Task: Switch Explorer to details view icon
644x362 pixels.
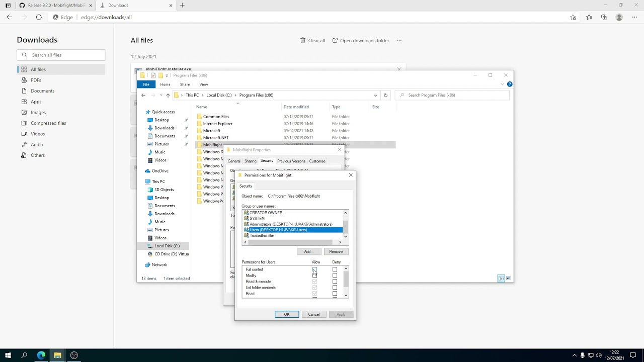Action: coord(501,278)
